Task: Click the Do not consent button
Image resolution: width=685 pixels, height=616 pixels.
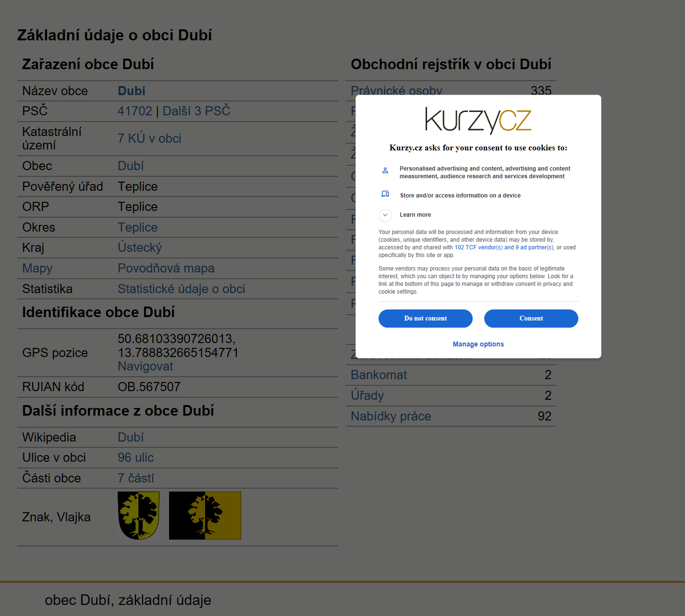Action: (425, 319)
